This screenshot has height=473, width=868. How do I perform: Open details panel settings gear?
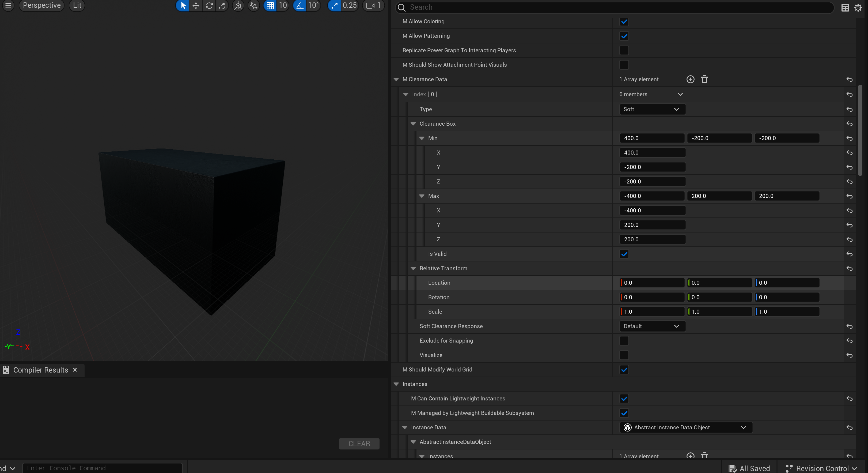858,7
